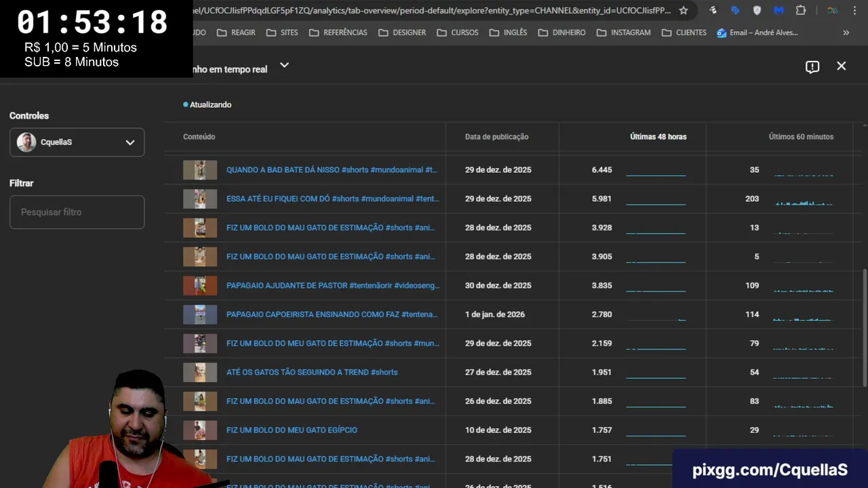Open the DESIGNER bookmarks folder
The image size is (868, 488).
[x=402, y=33]
